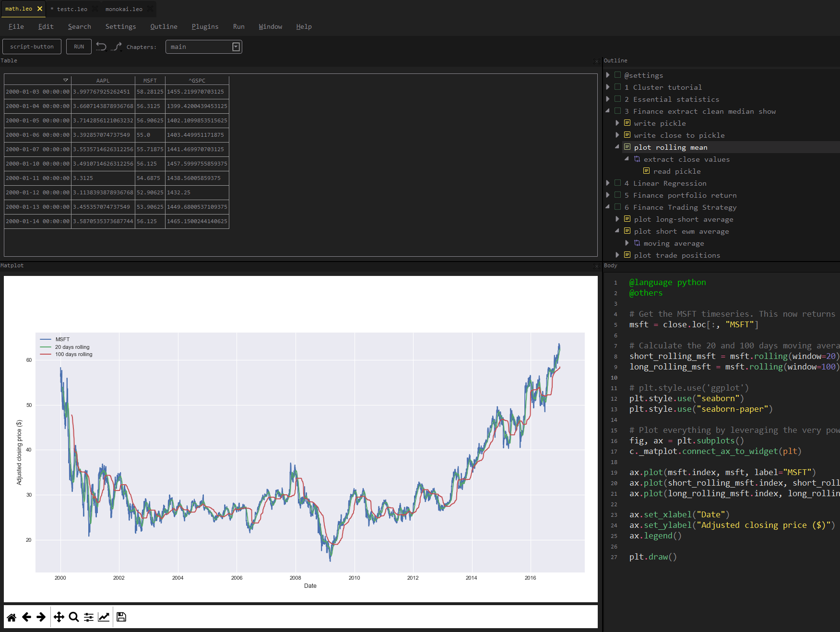840x632 pixels.
Task: Close the math.leo tab
Action: click(x=40, y=9)
